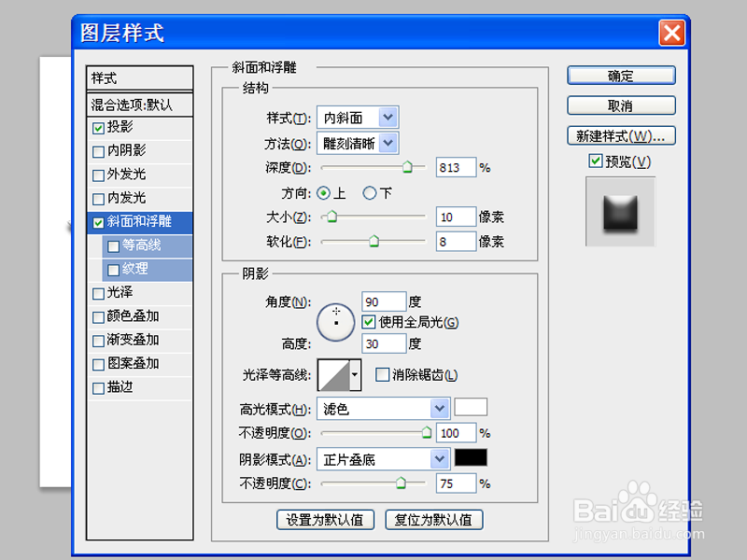Select the 样式 list header

[139, 77]
